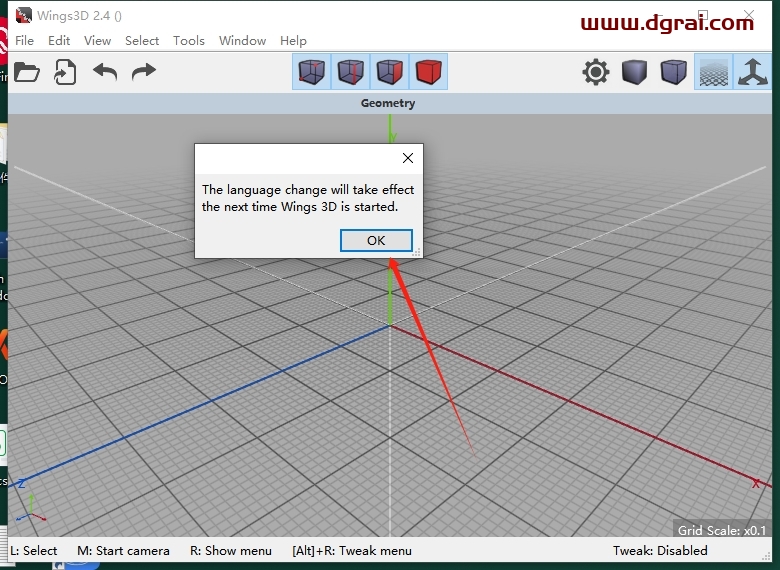The height and width of the screenshot is (570, 780).
Task: Redo action using the forward arrow icon
Action: point(144,72)
